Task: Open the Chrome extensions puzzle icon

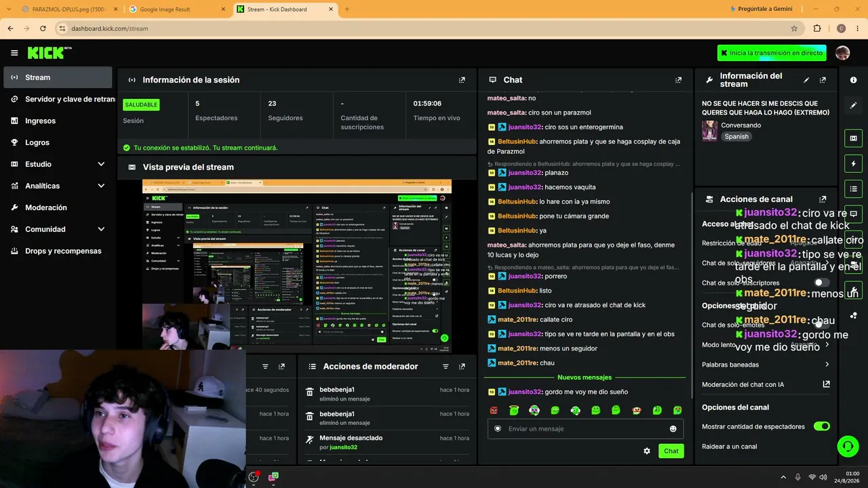Action: [x=817, y=28]
